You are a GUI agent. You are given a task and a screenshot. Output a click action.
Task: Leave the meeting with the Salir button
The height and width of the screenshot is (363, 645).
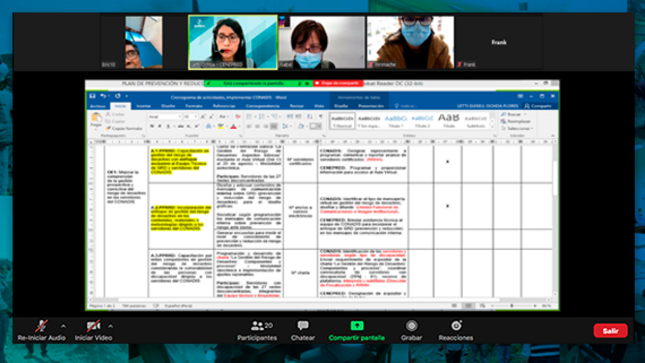[610, 330]
